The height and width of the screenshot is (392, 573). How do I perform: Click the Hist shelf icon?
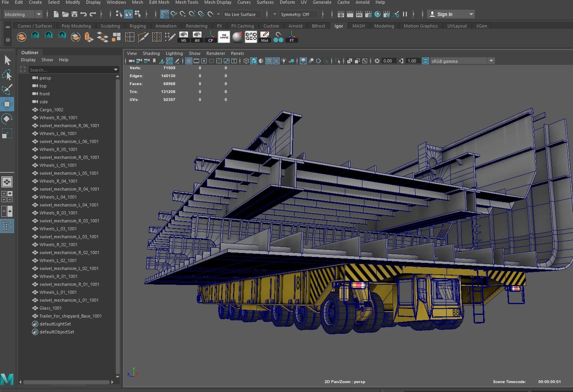(x=265, y=37)
